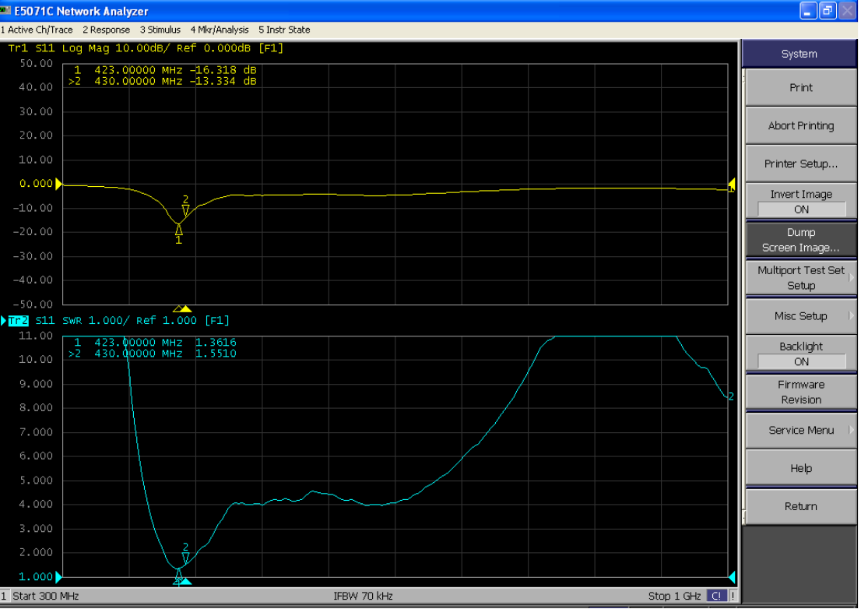Expand Multiport Test Set Setup submenu
The image size is (868, 609).
(x=801, y=278)
